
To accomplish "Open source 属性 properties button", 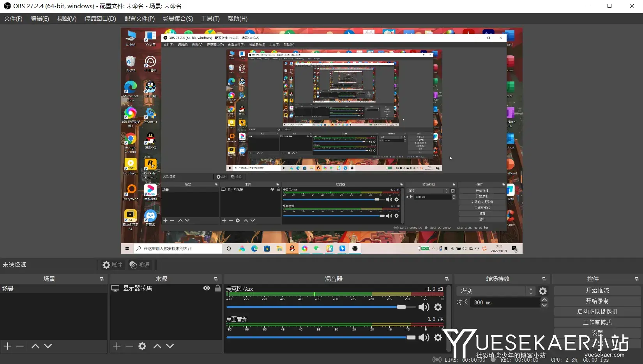I will tap(112, 265).
